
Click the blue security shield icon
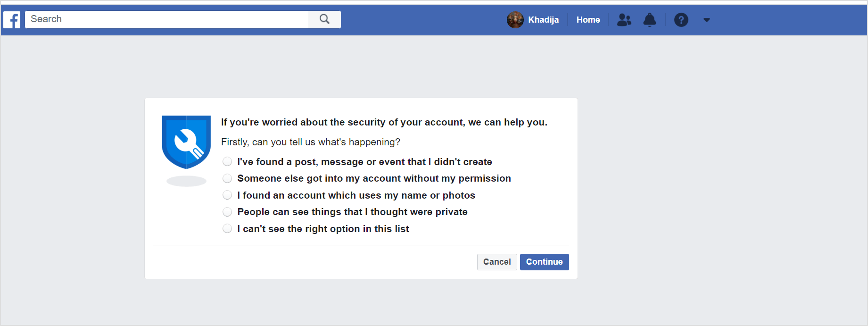[186, 142]
